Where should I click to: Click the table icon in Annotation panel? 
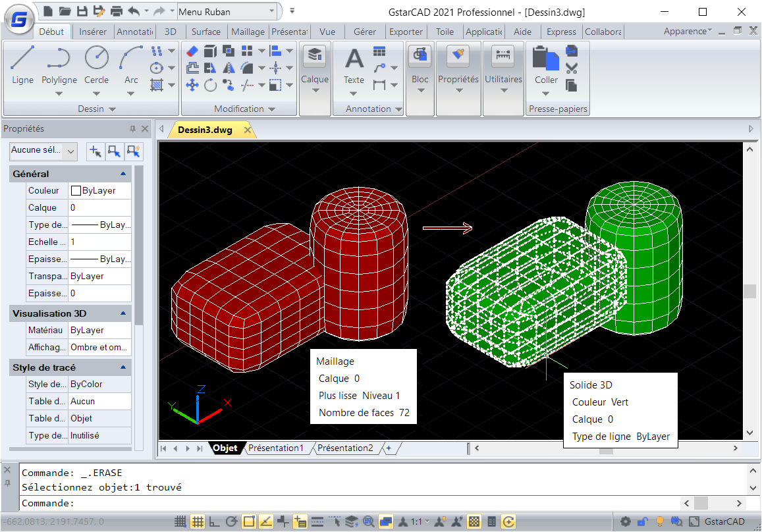(x=379, y=51)
